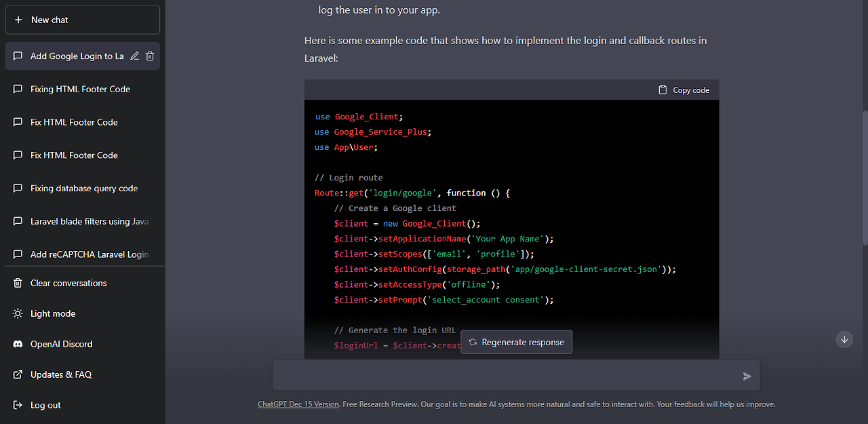Screen dimensions: 868x424
Task: Delete the active chat using the trash icon
Action: (x=150, y=56)
